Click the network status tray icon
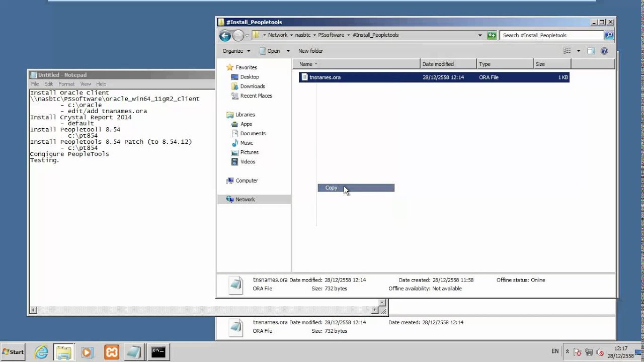This screenshot has height=362, width=644. [588, 352]
